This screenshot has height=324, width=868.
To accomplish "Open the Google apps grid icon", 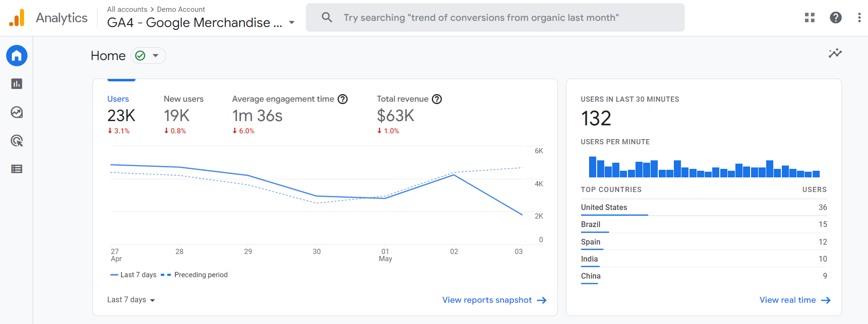I will pos(809,18).
